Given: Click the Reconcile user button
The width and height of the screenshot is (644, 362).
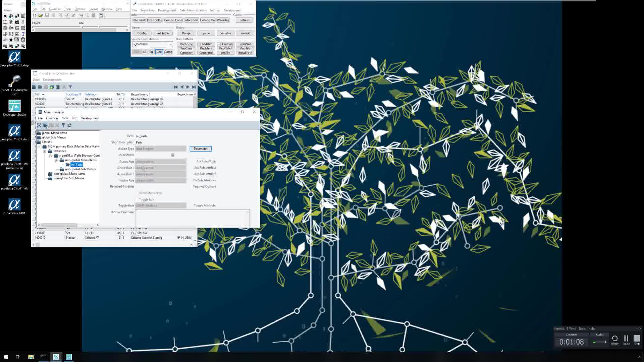Looking at the screenshot, I should tap(186, 44).
